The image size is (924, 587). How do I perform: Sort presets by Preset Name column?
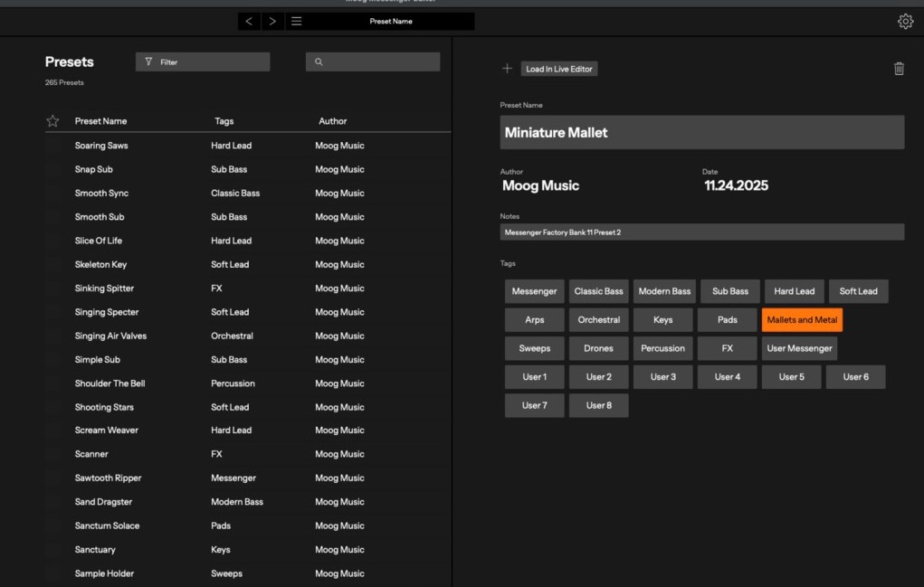(x=100, y=121)
